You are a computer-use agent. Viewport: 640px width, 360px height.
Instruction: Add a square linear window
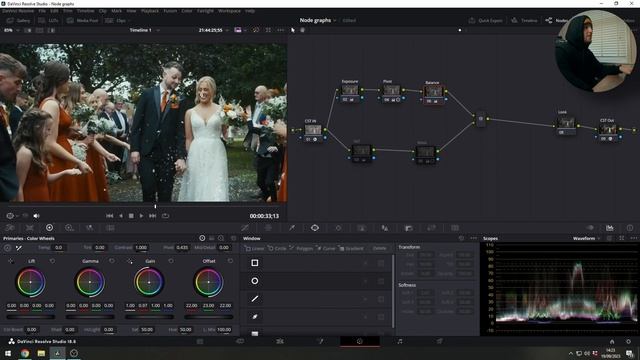click(x=255, y=263)
